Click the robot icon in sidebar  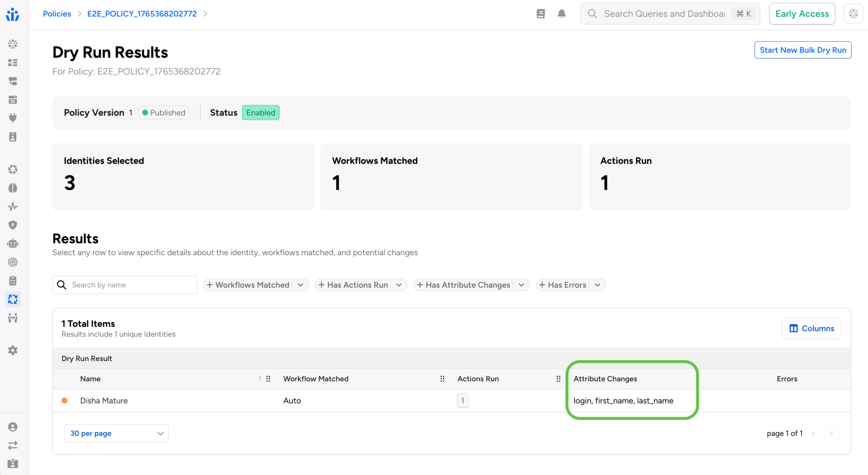[13, 244]
